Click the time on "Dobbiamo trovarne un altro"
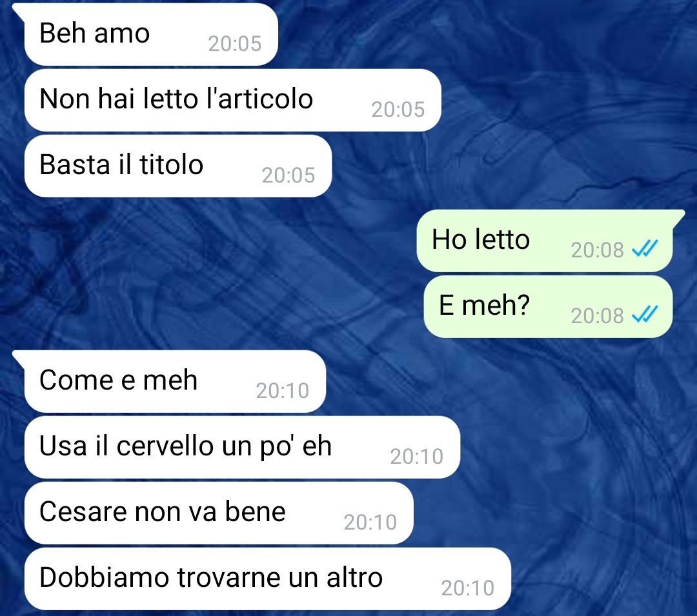This screenshot has height=616, width=697. click(x=467, y=588)
